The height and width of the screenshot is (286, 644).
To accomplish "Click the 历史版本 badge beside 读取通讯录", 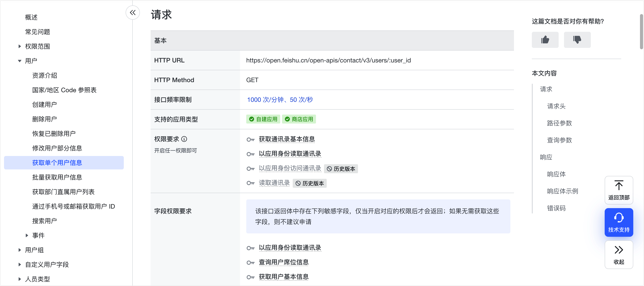I will pyautogui.click(x=309, y=183).
